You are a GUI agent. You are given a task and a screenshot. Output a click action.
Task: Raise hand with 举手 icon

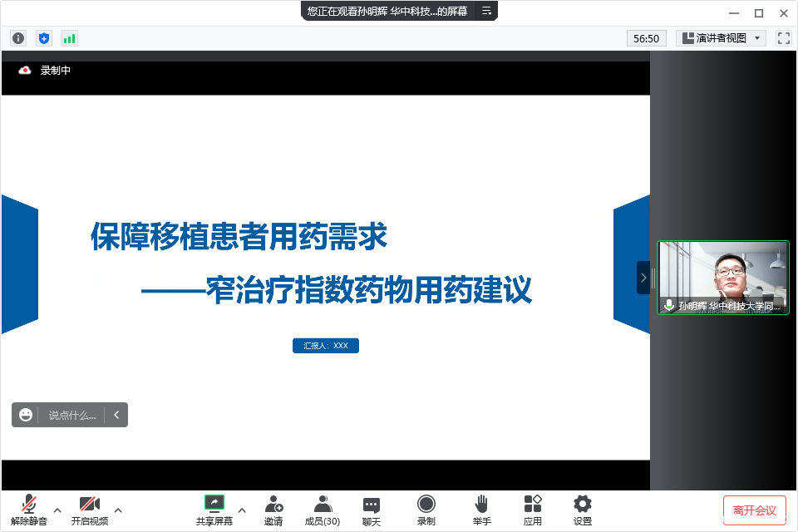(x=481, y=510)
